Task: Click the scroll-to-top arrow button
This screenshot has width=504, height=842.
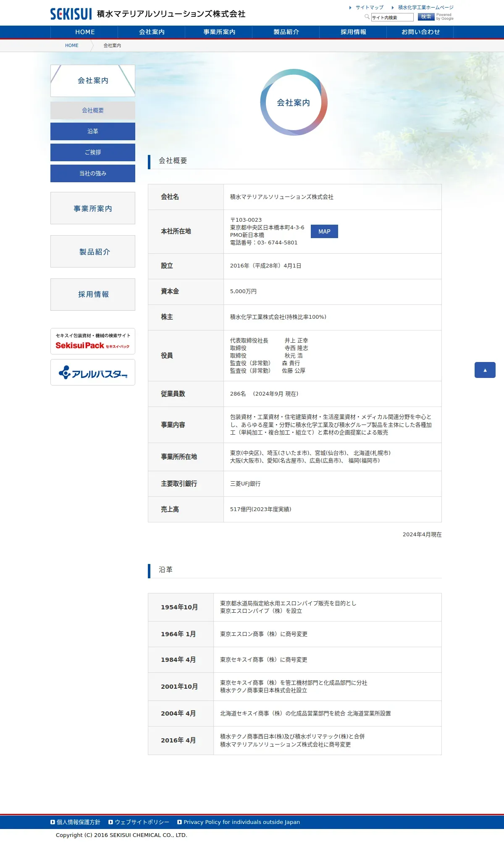Action: tap(485, 370)
